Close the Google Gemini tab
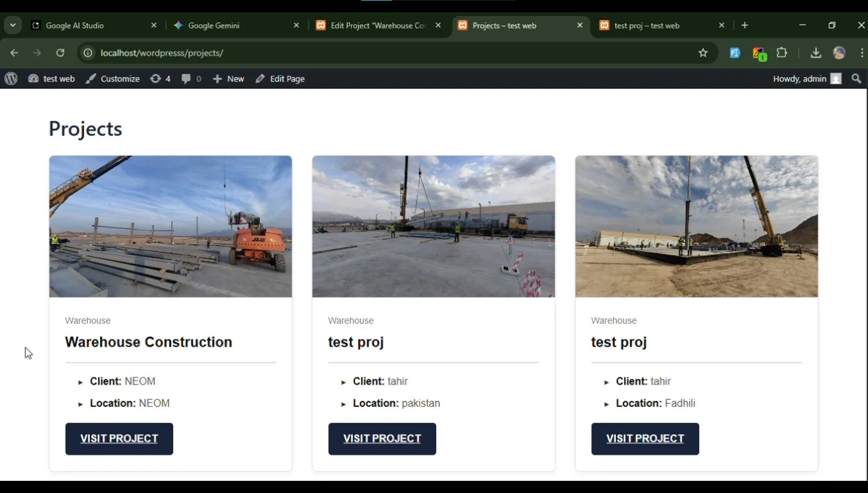 (296, 26)
